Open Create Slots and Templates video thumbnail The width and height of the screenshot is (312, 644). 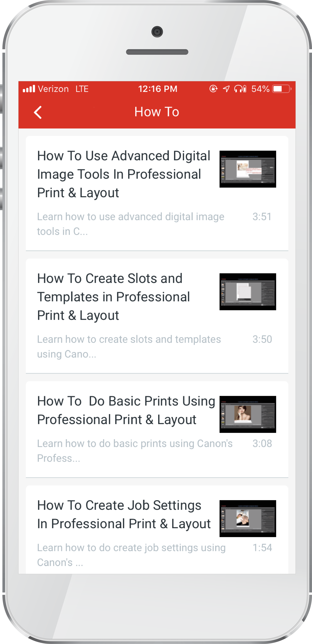247,291
